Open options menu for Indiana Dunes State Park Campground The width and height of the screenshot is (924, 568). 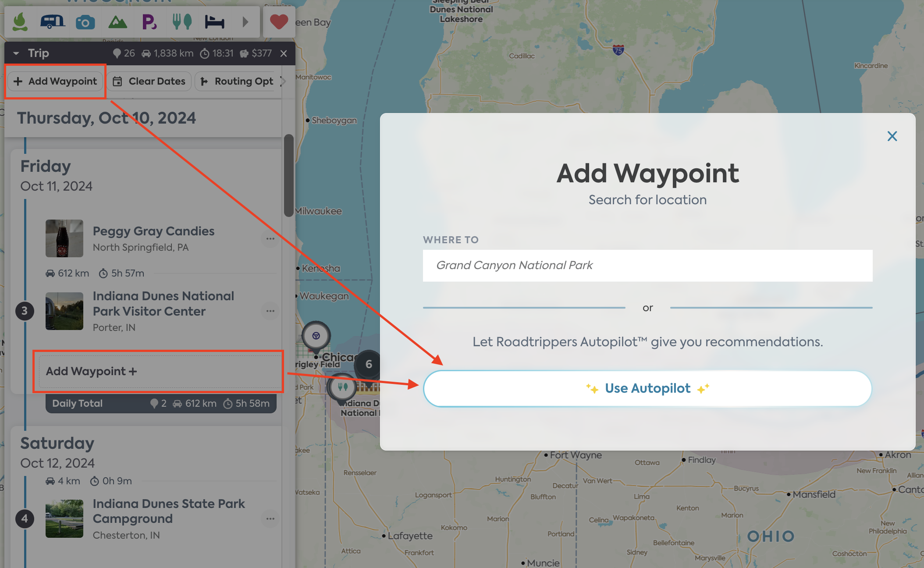(270, 519)
